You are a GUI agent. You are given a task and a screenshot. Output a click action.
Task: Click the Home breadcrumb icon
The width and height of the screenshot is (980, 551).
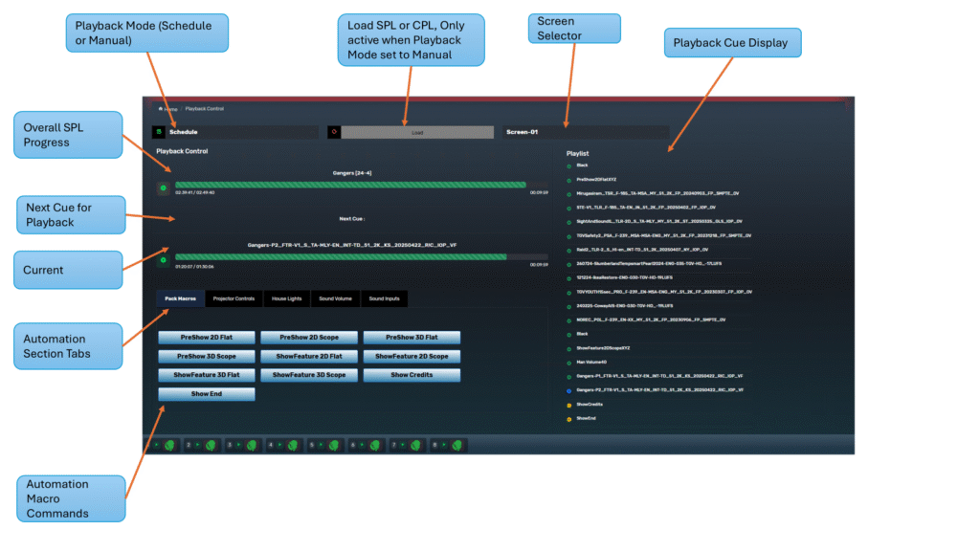click(160, 109)
